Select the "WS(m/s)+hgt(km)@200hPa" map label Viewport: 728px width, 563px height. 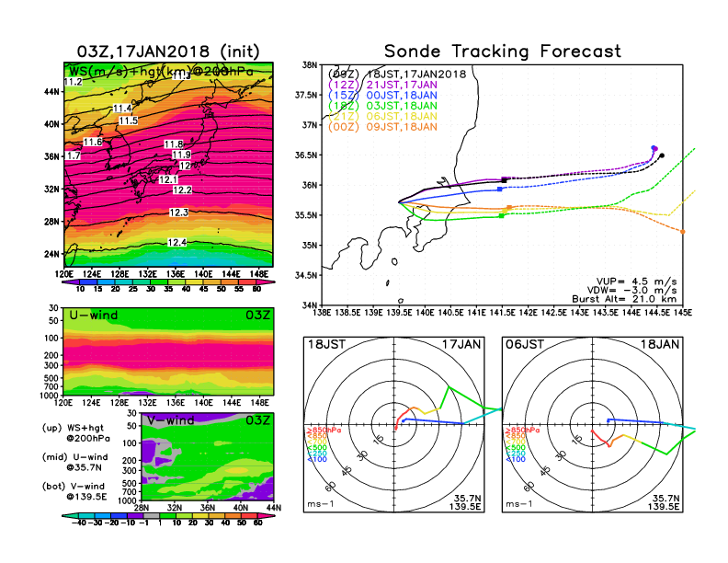click(x=161, y=72)
